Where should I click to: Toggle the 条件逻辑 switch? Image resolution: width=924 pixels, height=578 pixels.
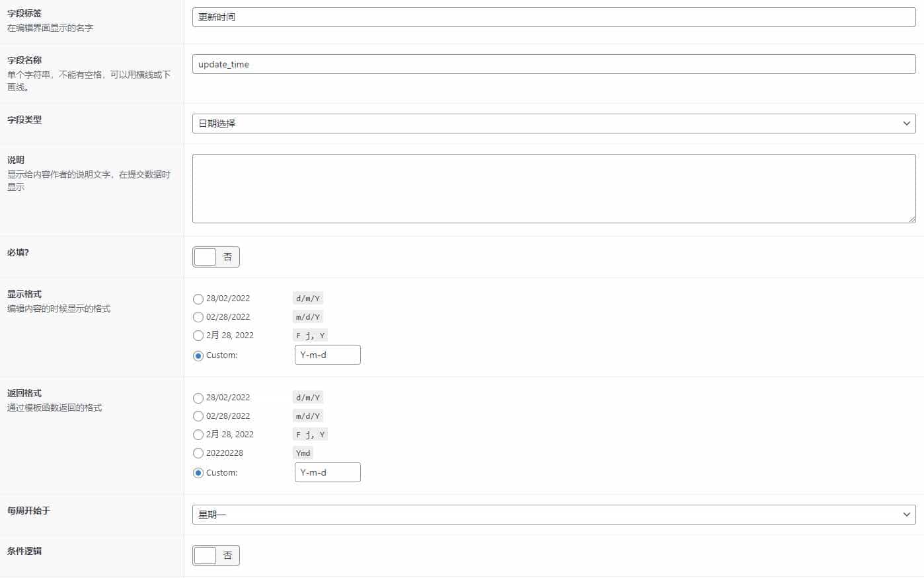pos(216,556)
